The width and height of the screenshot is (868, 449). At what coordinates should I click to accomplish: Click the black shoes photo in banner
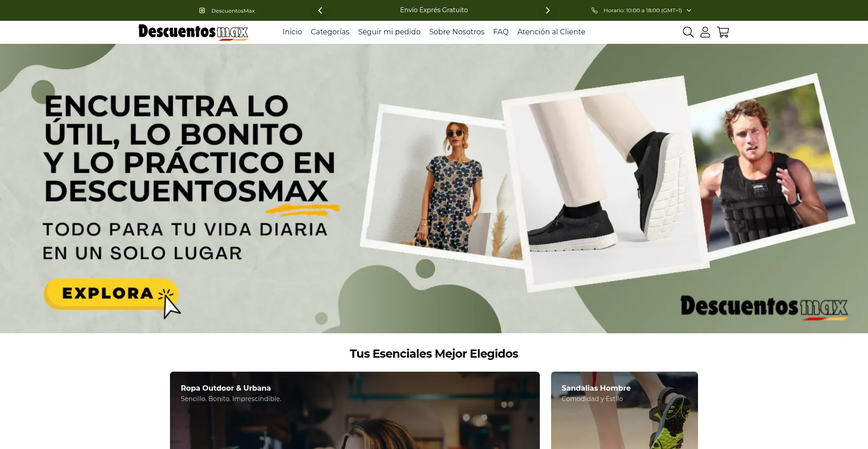606,183
